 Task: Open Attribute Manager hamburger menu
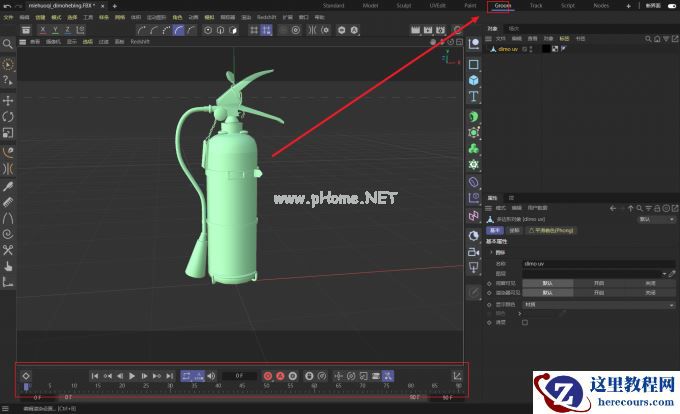click(488, 209)
